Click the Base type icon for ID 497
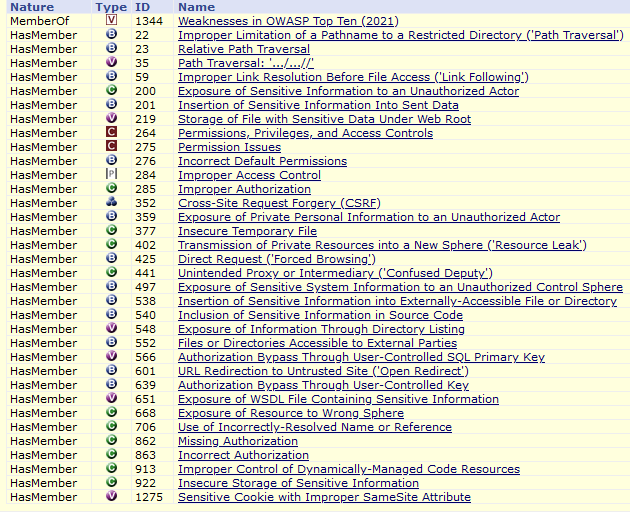 click(x=111, y=286)
